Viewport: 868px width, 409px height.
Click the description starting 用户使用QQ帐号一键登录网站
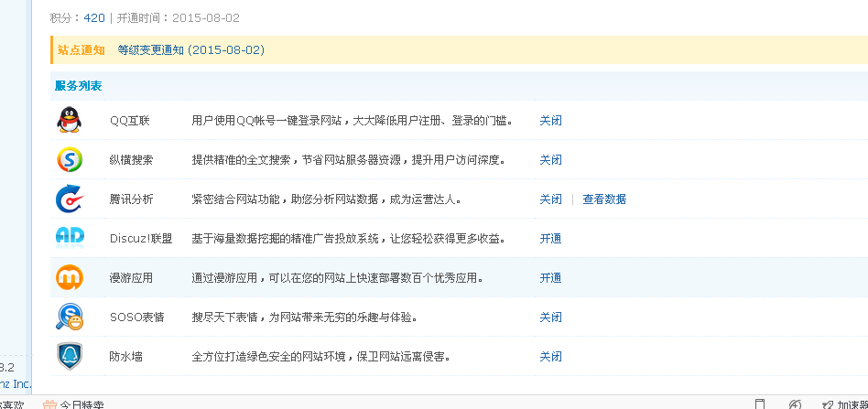pyautogui.click(x=353, y=121)
